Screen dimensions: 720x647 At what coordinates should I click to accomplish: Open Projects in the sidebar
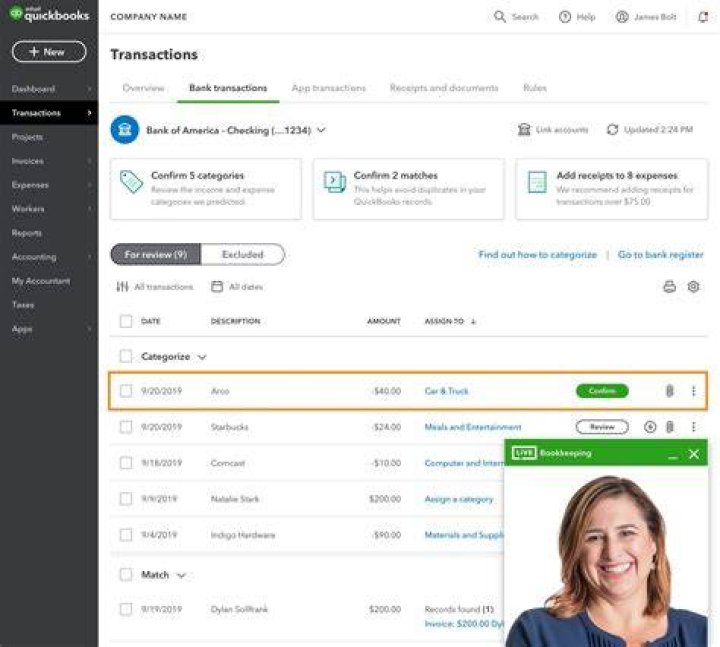pyautogui.click(x=27, y=137)
